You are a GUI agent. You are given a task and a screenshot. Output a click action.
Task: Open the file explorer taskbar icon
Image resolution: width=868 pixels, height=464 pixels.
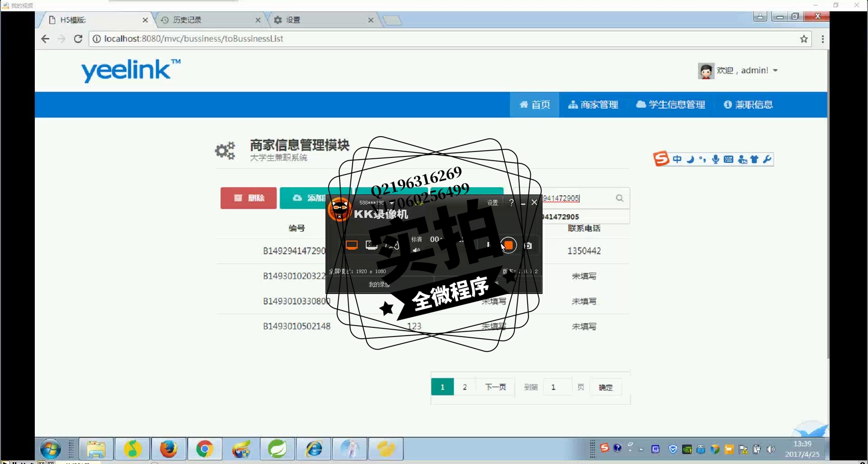96,449
